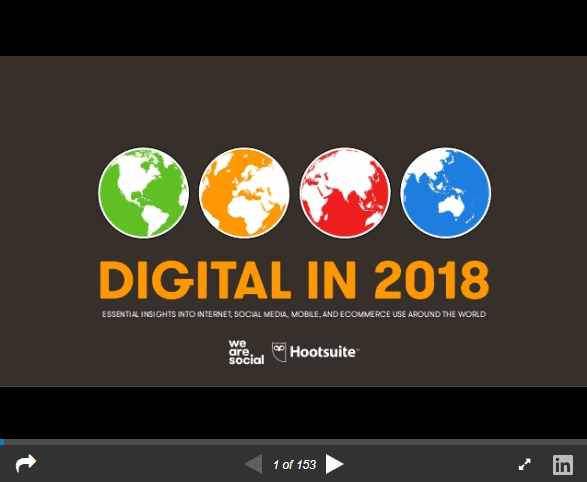Image resolution: width=587 pixels, height=482 pixels.
Task: Click the Hootsuite wordmark text
Action: [324, 352]
